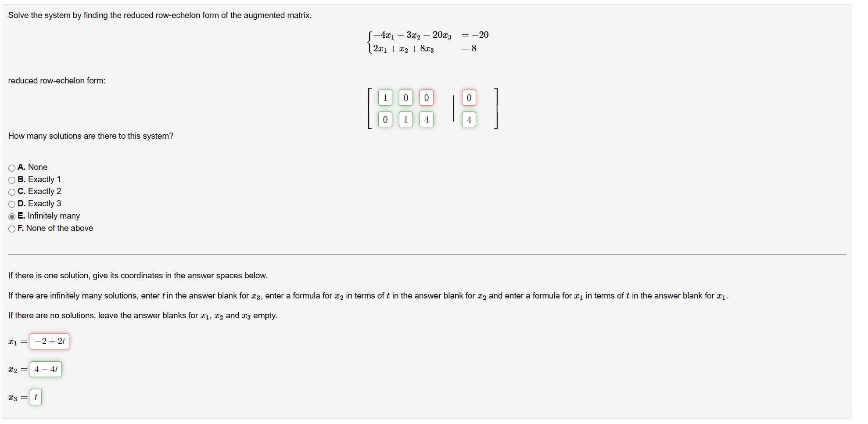The width and height of the screenshot is (868, 424).
Task: Click the row two cell containing 1
Action: point(405,119)
